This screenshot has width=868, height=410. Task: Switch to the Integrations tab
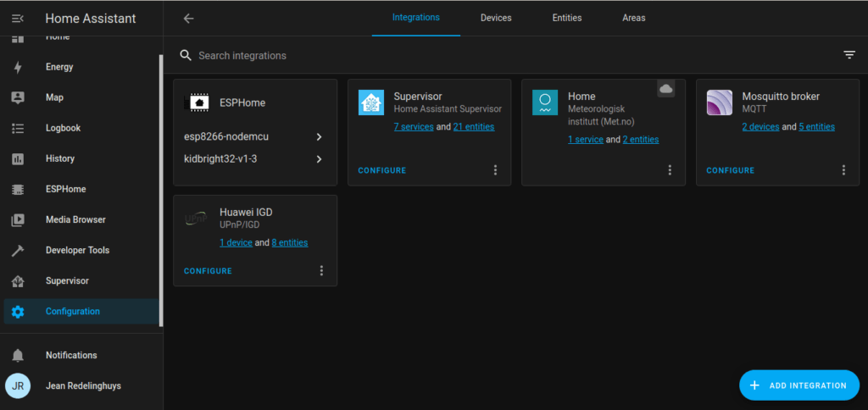click(415, 18)
